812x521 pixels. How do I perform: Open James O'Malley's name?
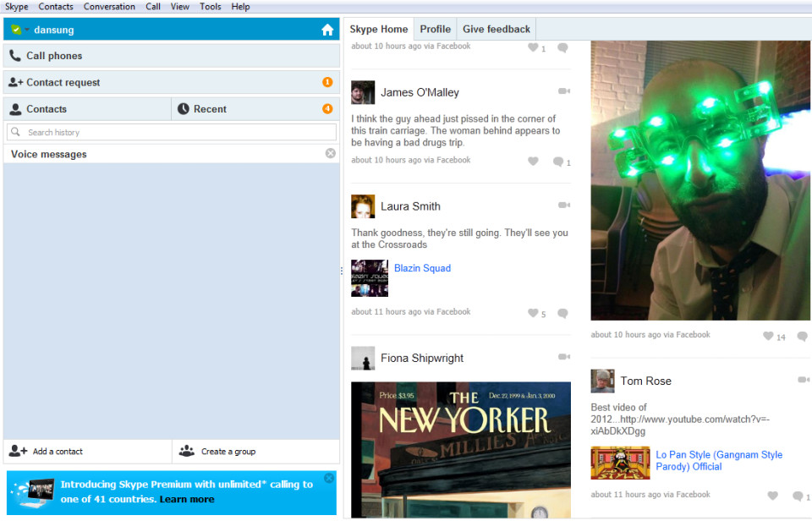coord(420,93)
